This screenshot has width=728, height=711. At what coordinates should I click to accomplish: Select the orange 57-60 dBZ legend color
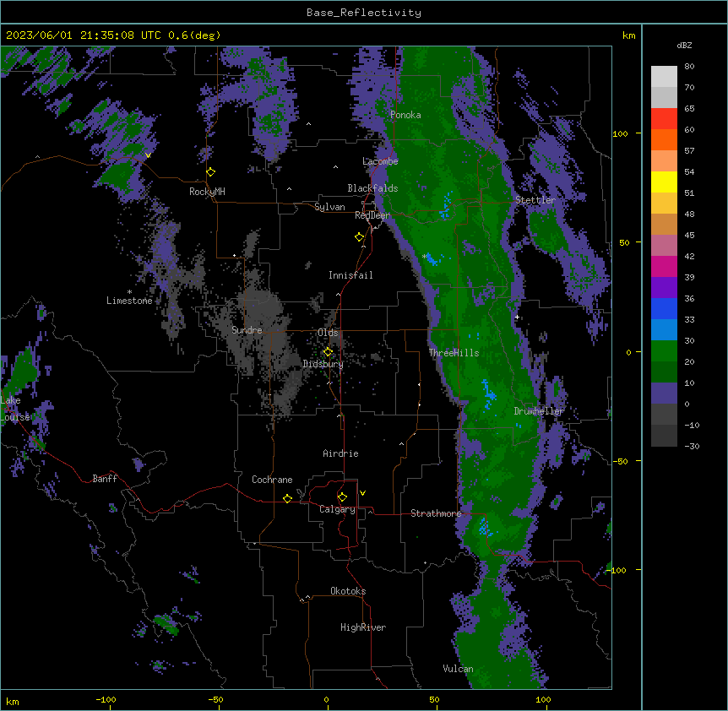tap(664, 139)
